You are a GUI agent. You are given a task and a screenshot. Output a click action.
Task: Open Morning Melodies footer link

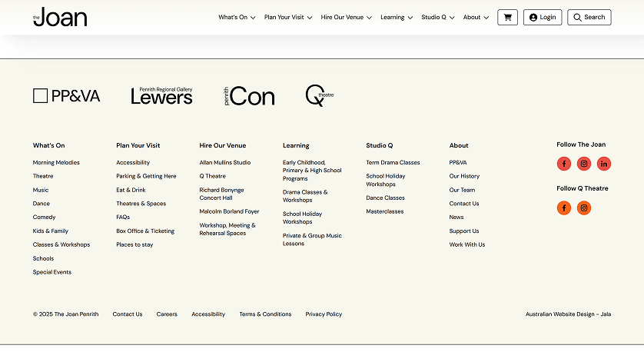pos(56,162)
